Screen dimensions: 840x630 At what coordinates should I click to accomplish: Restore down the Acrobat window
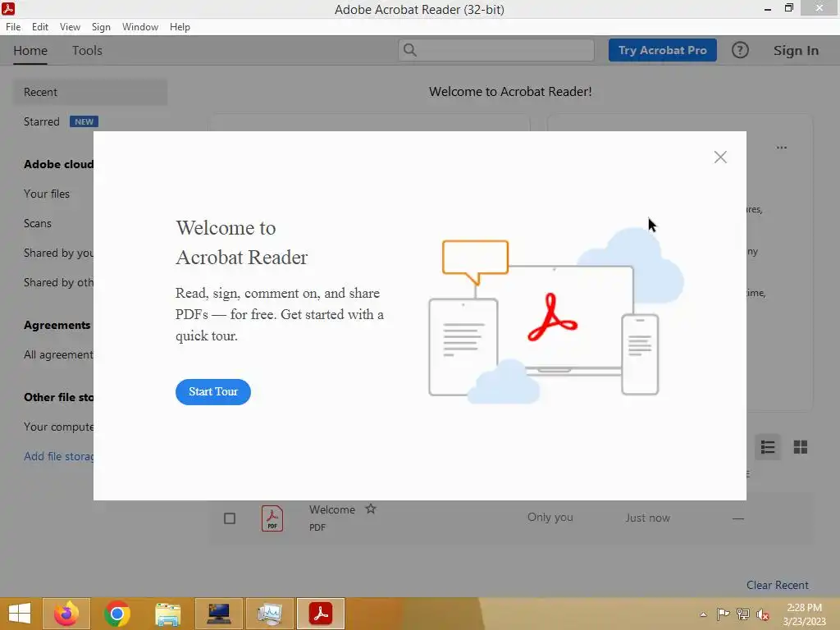(789, 8)
